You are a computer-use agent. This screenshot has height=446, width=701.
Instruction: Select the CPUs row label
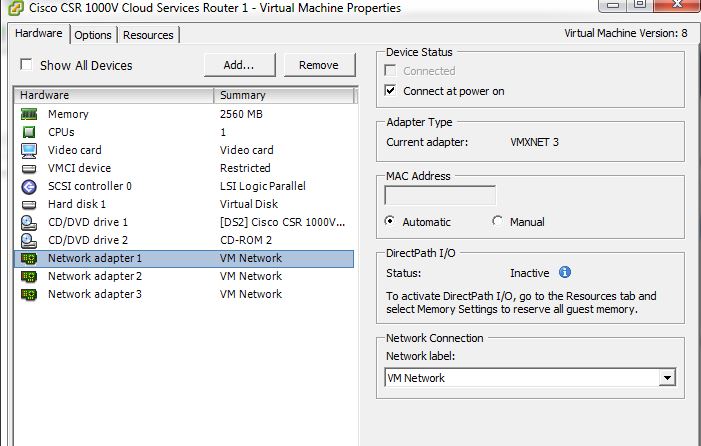[61, 132]
